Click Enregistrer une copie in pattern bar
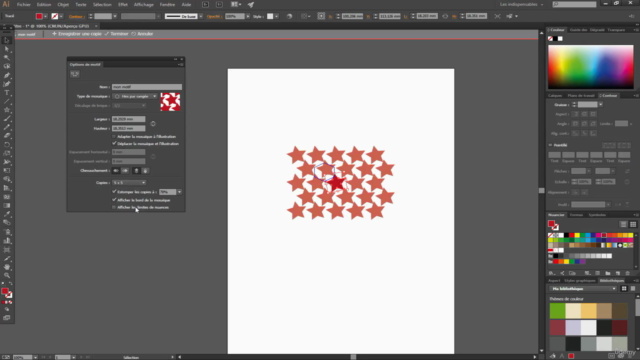This screenshot has width=640, height=360. pos(77,34)
